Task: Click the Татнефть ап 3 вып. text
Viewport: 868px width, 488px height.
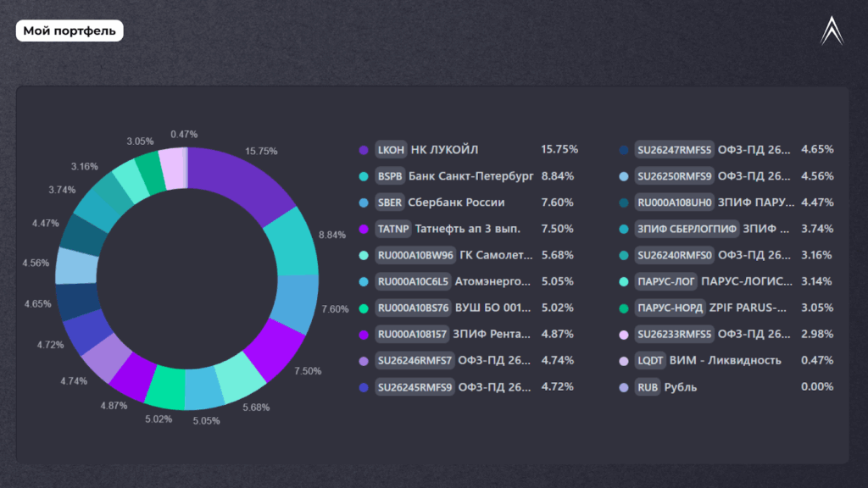Action: click(x=468, y=229)
